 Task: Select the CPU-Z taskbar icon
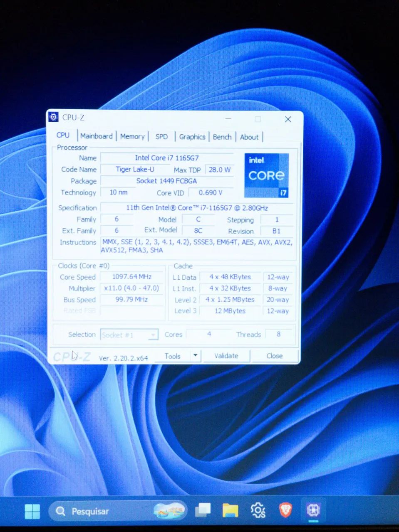313,510
